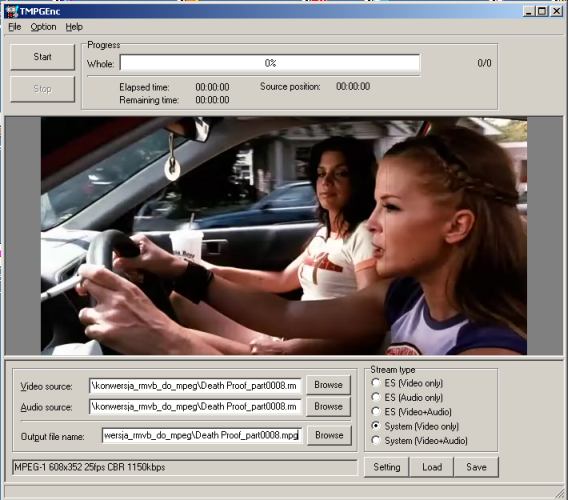Open the Help menu

coord(74,27)
